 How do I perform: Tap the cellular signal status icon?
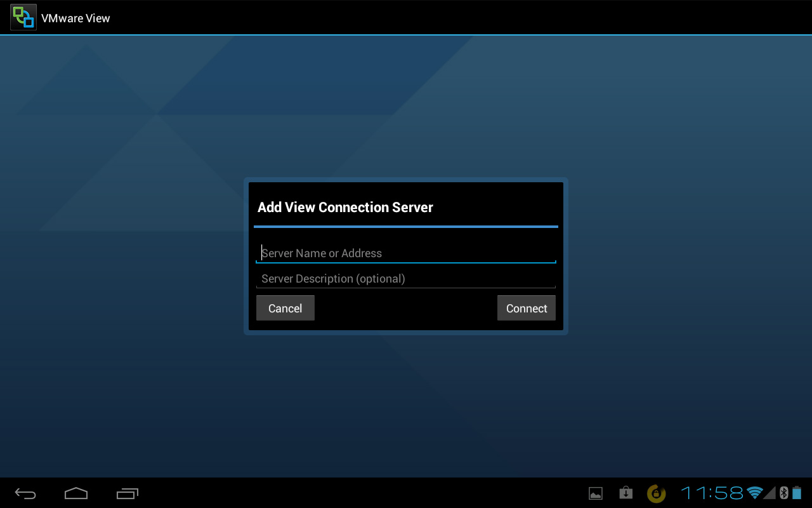(x=769, y=493)
